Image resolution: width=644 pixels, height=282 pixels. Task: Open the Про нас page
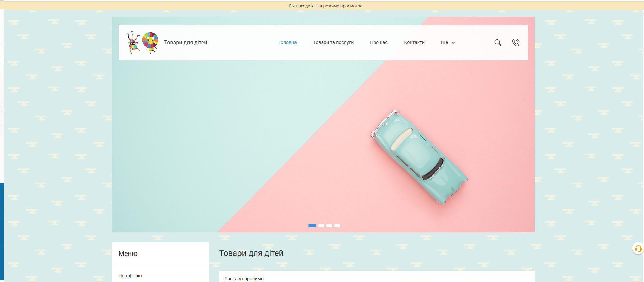click(x=379, y=43)
